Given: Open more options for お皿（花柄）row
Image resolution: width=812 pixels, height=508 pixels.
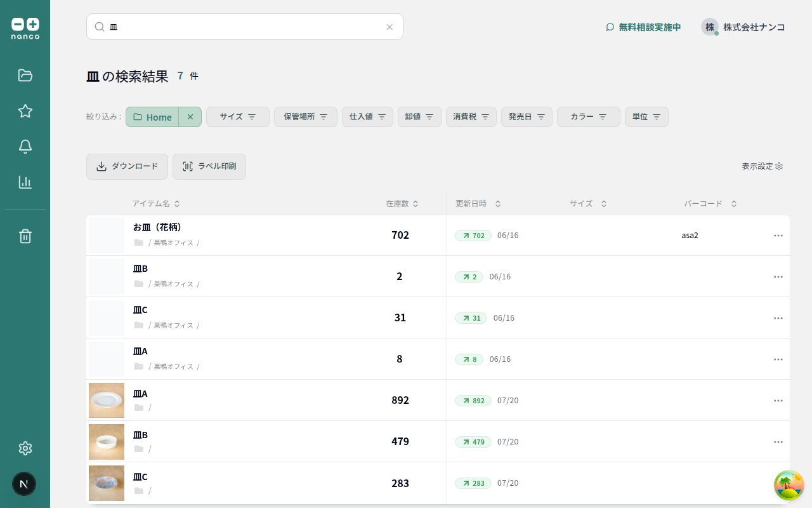Looking at the screenshot, I should click(778, 236).
